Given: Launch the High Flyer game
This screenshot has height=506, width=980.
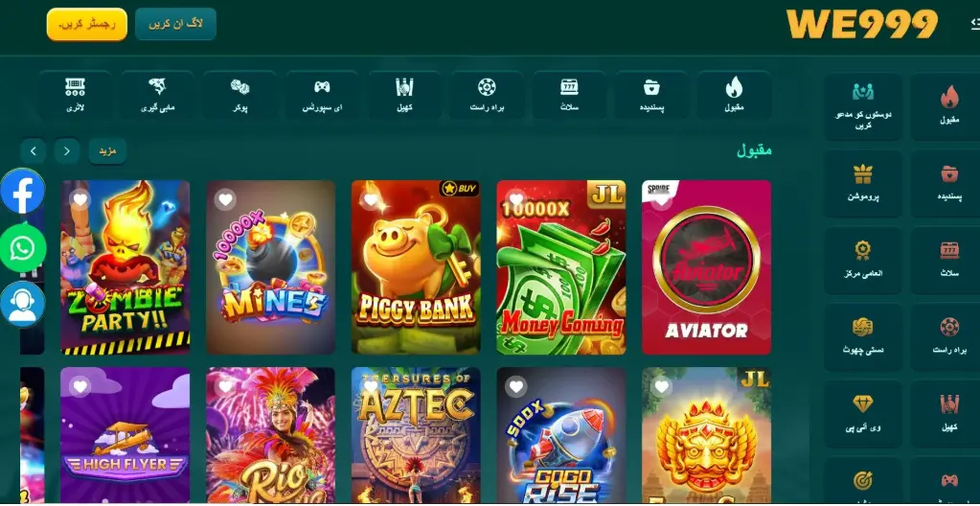Looking at the screenshot, I should pyautogui.click(x=125, y=435).
